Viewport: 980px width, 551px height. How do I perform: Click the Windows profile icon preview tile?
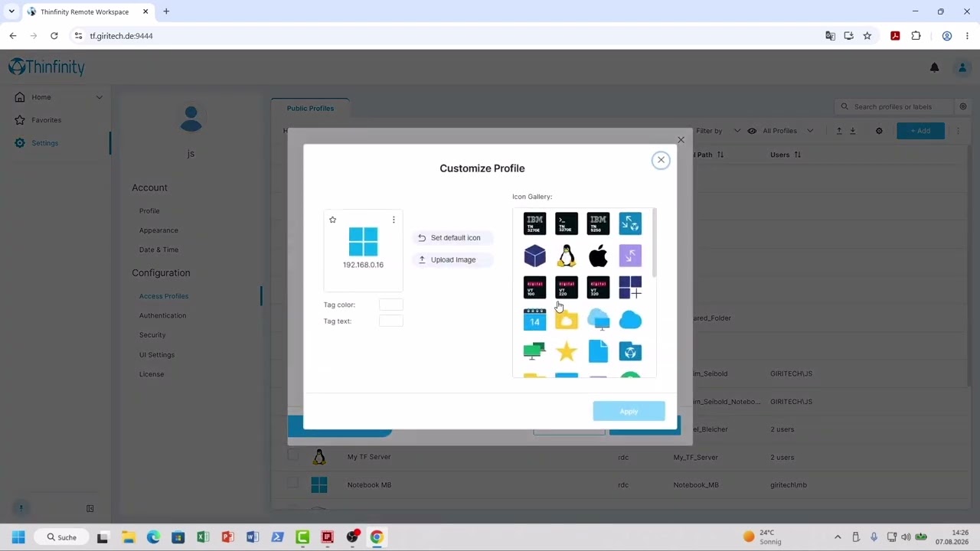pyautogui.click(x=363, y=242)
